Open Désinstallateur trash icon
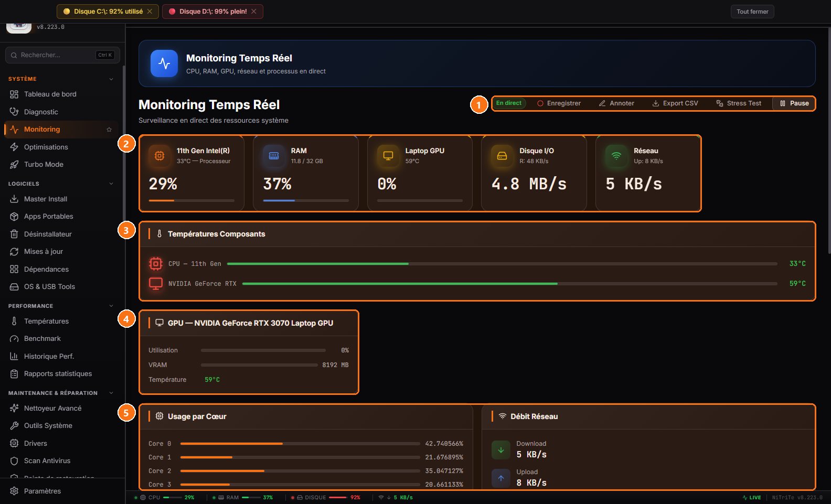Image resolution: width=831 pixels, height=504 pixels. (14, 234)
